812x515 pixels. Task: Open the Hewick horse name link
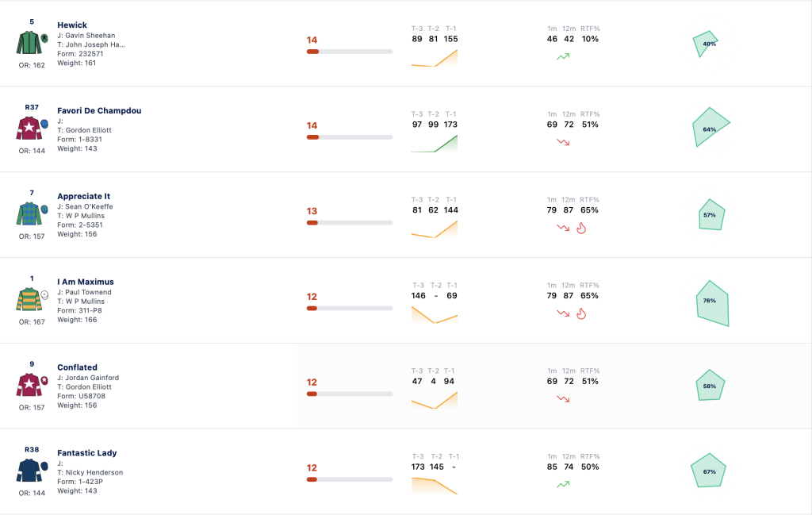[72, 25]
